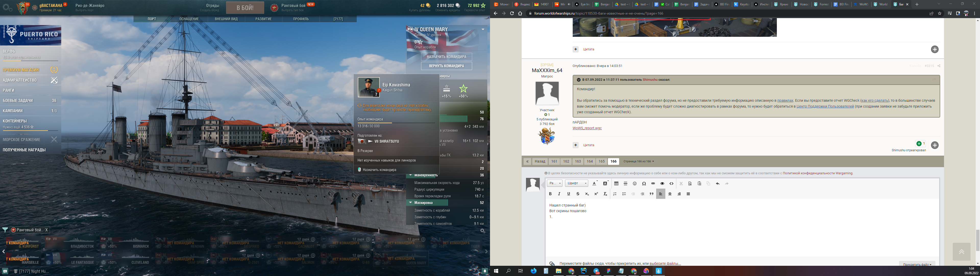Go to forum page 165
Screen dimensions: 980x276
(601, 161)
